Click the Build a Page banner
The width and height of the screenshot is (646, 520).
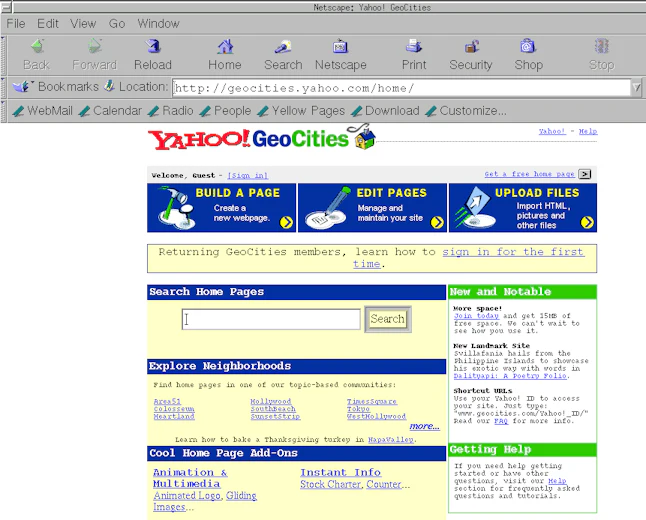point(222,208)
